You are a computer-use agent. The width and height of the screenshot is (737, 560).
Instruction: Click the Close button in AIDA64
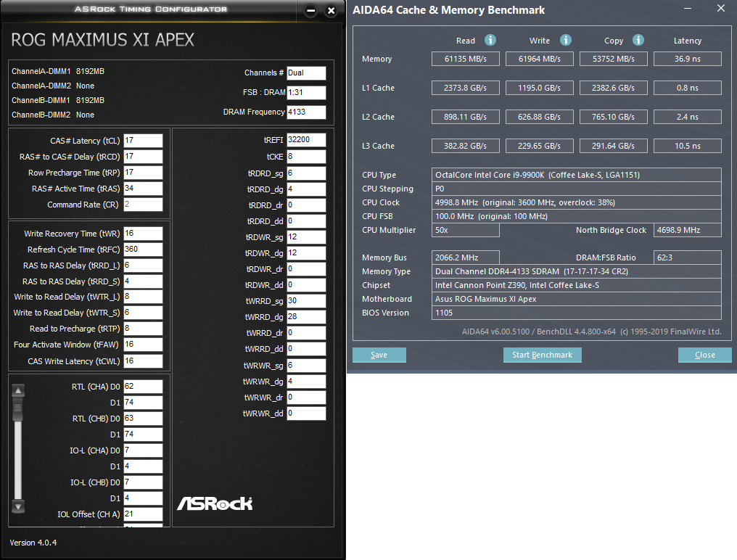704,355
